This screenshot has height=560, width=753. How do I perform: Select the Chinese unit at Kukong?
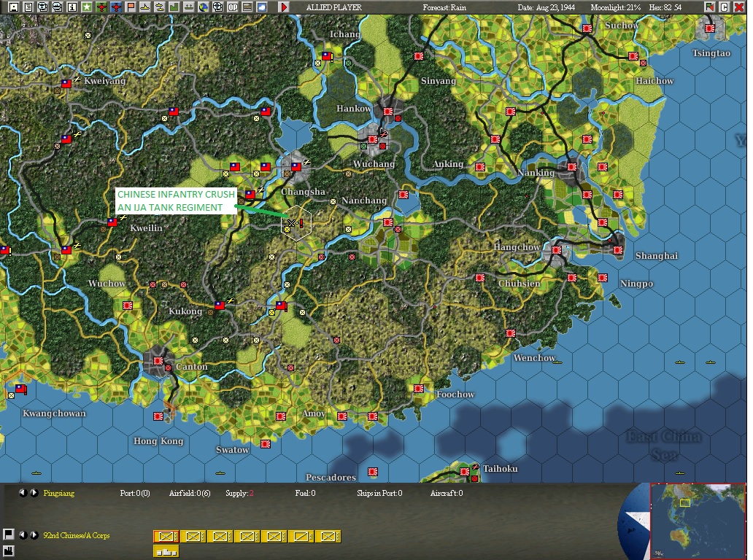220,305
